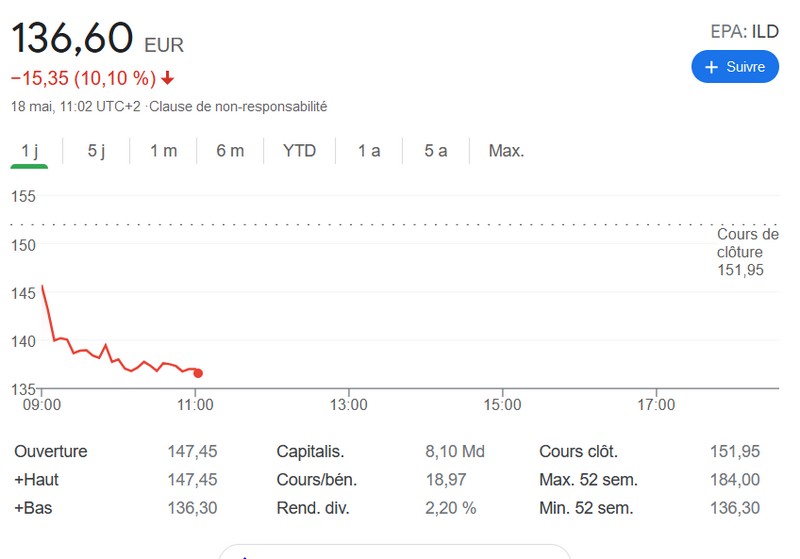Image resolution: width=800 pixels, height=559 pixels.
Task: Open the 1 m chart range
Action: tap(163, 151)
